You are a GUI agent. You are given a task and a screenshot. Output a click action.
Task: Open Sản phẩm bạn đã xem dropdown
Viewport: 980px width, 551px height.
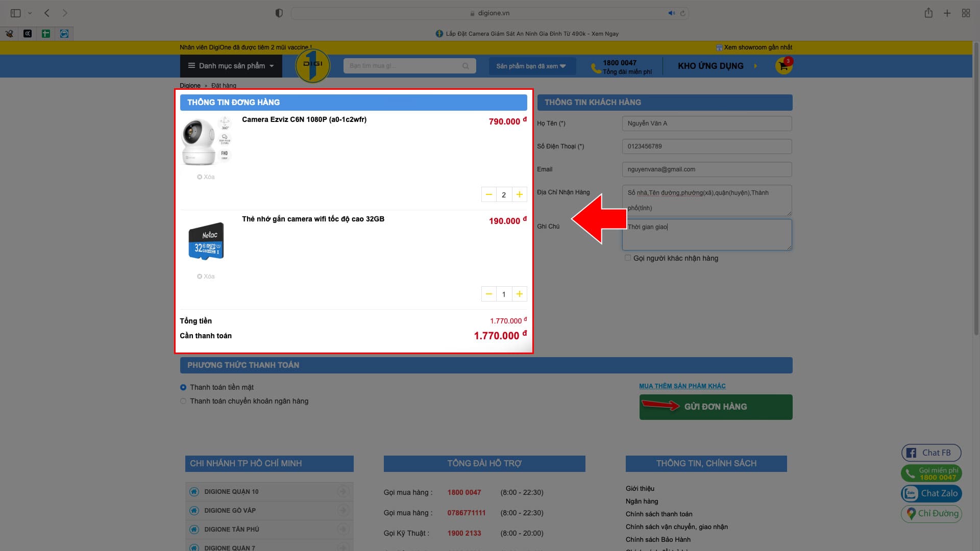(531, 66)
